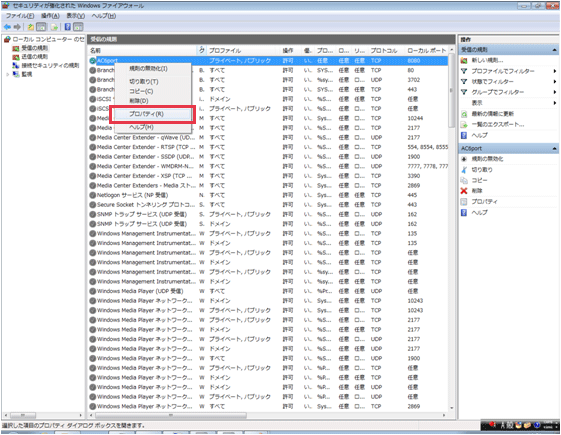
Task: Click the export list toolbar icon
Action: pos(54,27)
